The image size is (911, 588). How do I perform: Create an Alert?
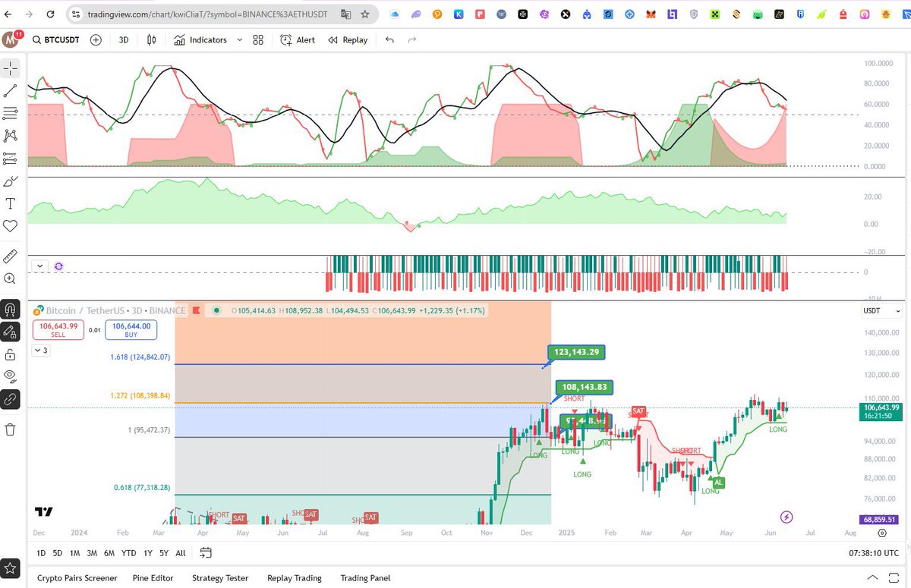pos(297,40)
